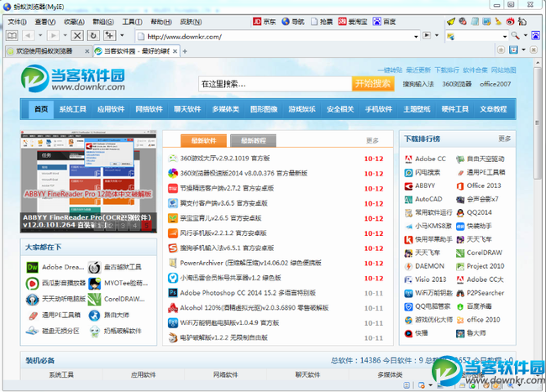Click the yellow paper plane toolbar icon
This screenshot has height=392, width=546.
[x=450, y=22]
